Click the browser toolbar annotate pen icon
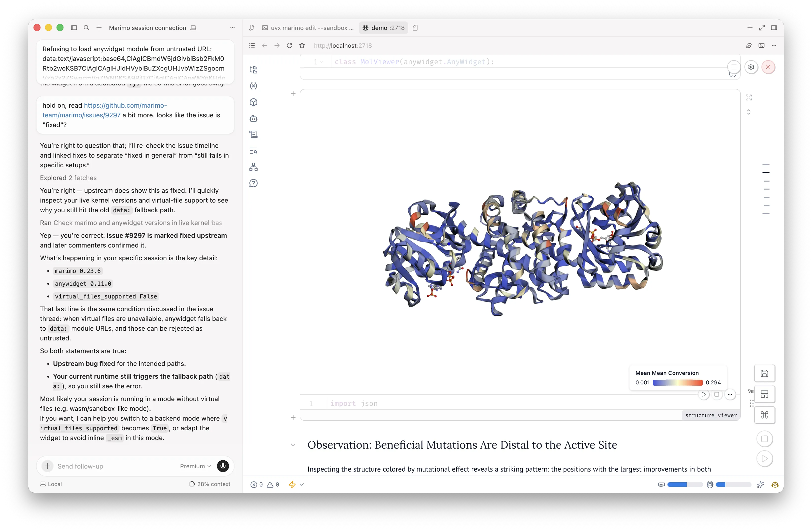This screenshot has width=812, height=530. coord(749,46)
